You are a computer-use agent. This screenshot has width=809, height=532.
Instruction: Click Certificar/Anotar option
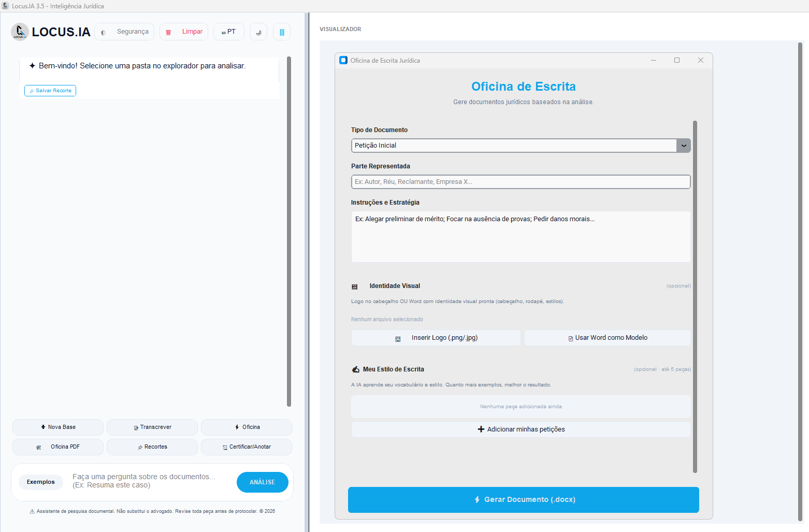coord(247,447)
